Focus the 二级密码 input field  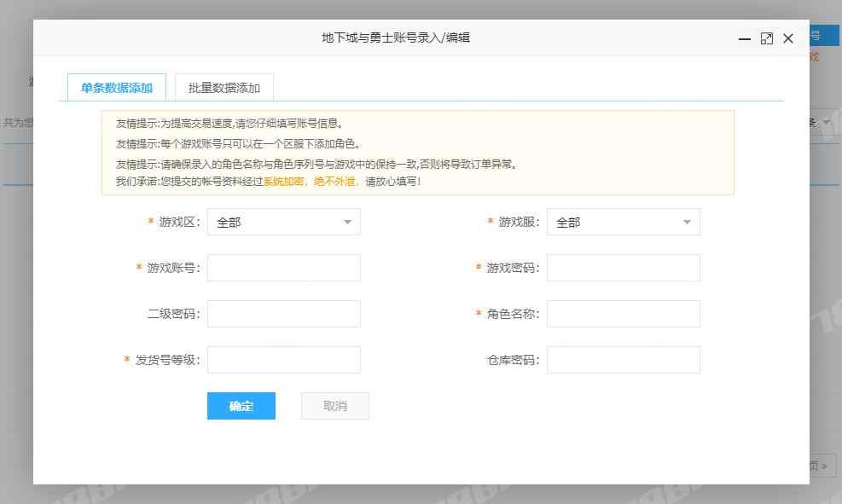point(283,314)
